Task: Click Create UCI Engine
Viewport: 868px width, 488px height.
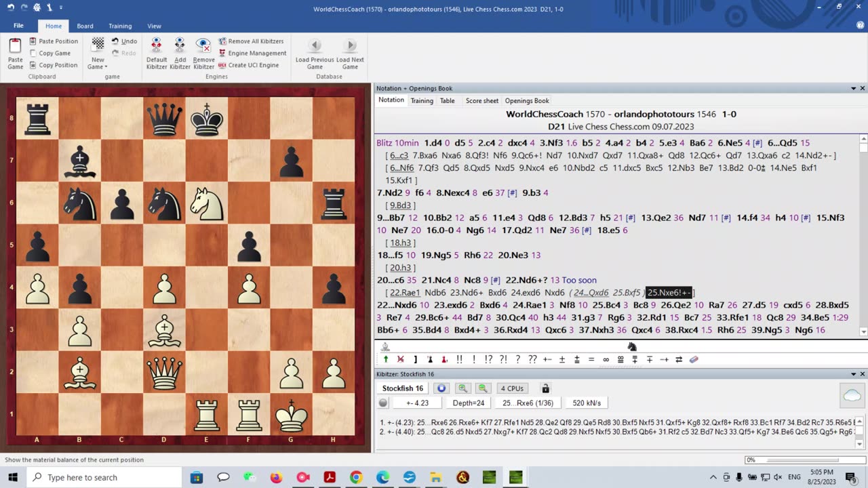Action: (248, 65)
